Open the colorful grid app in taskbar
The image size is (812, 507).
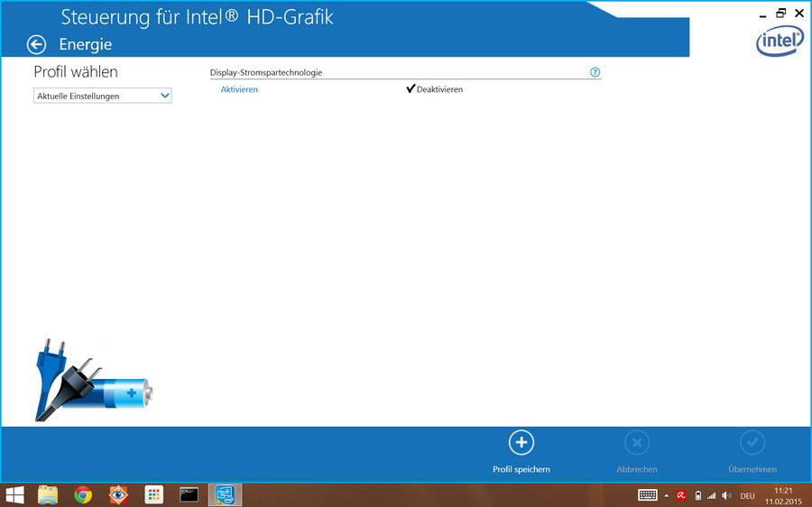153,495
